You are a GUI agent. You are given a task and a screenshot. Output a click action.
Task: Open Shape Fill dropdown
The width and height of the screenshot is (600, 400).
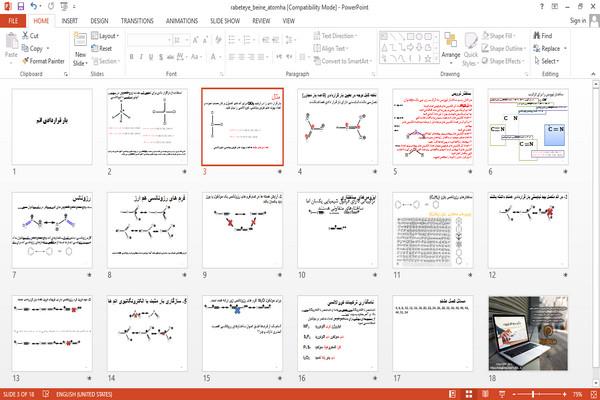498,36
